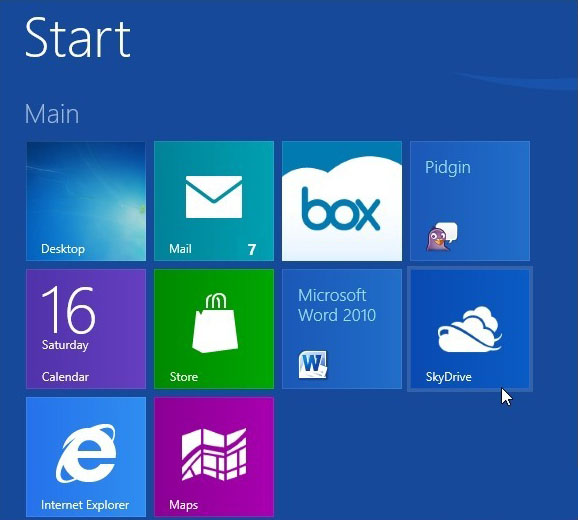This screenshot has height=520, width=578.
Task: Launch the Box cloud app tile
Action: tap(342, 201)
